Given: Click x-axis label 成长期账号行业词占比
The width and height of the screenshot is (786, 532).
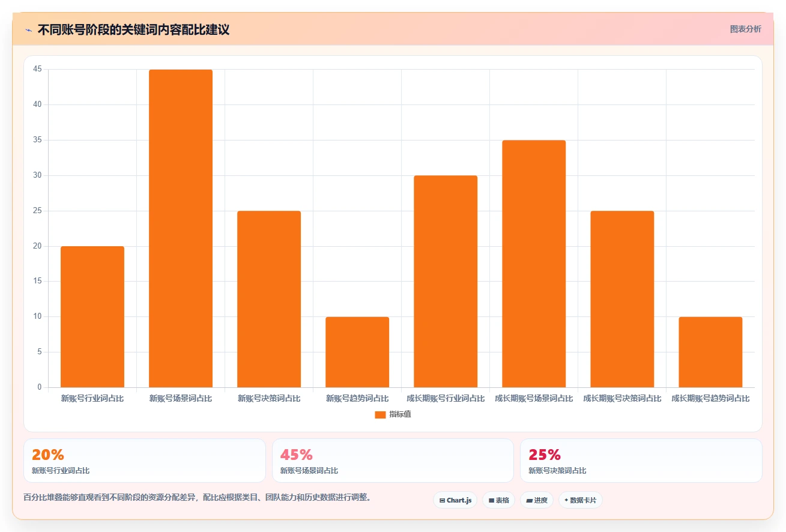Looking at the screenshot, I should [446, 398].
